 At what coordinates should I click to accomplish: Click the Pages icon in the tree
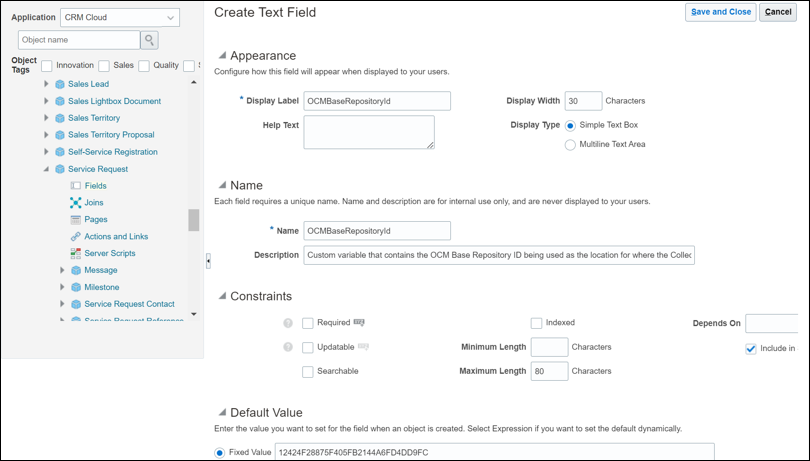[76, 220]
